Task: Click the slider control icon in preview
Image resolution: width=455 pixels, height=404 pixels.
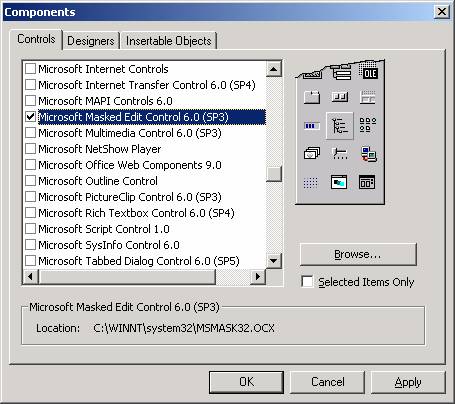Action: tap(340, 154)
